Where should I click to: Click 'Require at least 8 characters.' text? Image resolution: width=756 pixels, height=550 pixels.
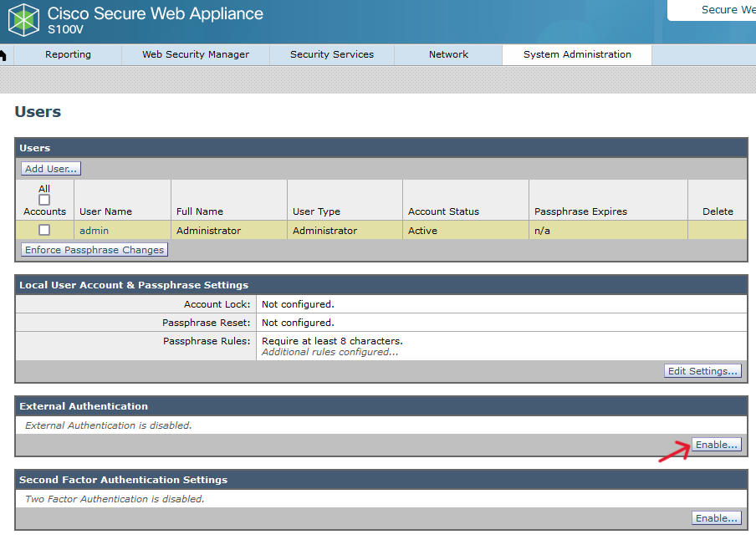(x=332, y=341)
